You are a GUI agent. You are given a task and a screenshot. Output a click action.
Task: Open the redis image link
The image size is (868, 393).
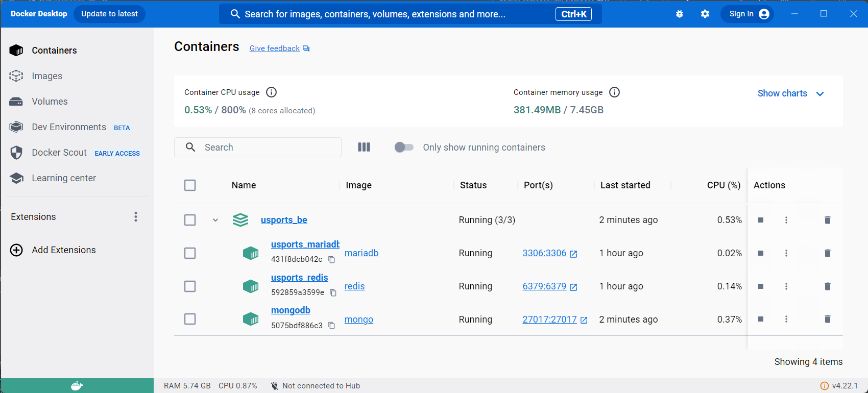click(x=355, y=286)
